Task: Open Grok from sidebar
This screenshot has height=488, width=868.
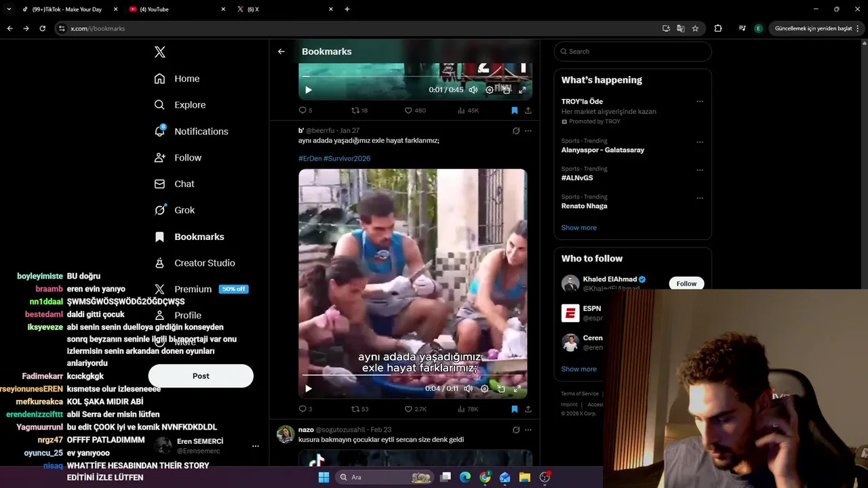Action: (x=174, y=210)
